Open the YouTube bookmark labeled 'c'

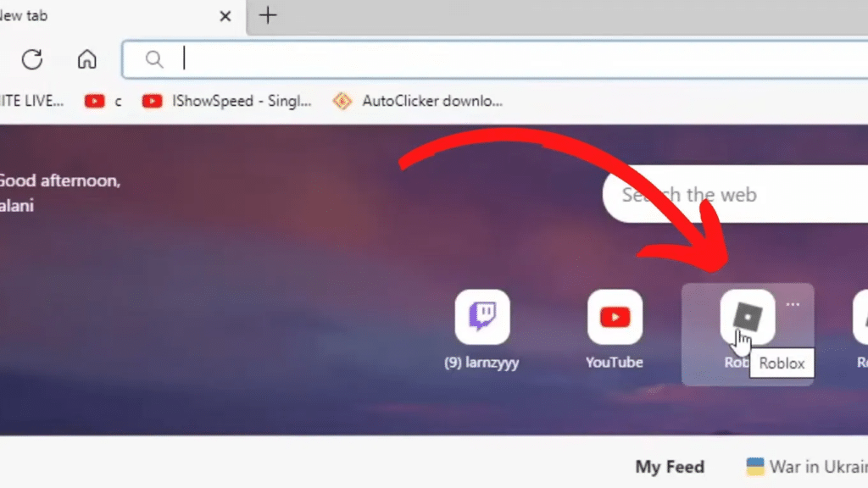(x=103, y=102)
